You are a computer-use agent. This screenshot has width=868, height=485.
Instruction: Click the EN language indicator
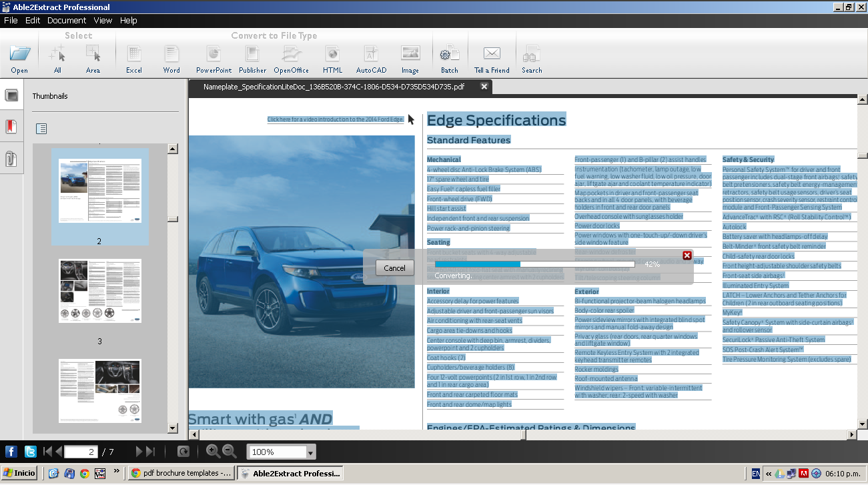click(x=756, y=473)
